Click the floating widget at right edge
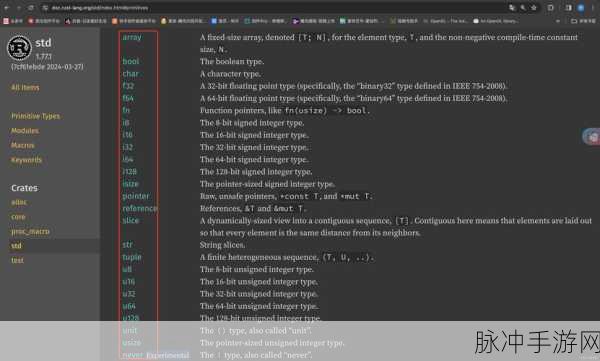The height and width of the screenshot is (361, 600). point(592,137)
